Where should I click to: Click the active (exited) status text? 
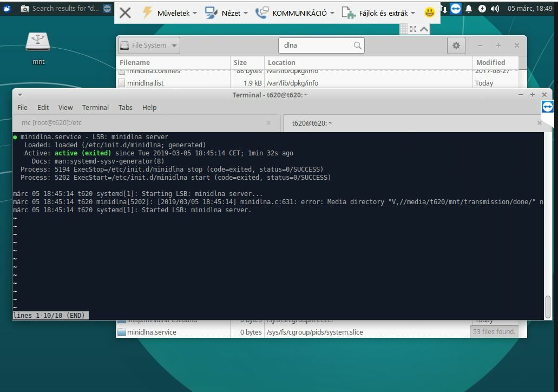pos(83,153)
